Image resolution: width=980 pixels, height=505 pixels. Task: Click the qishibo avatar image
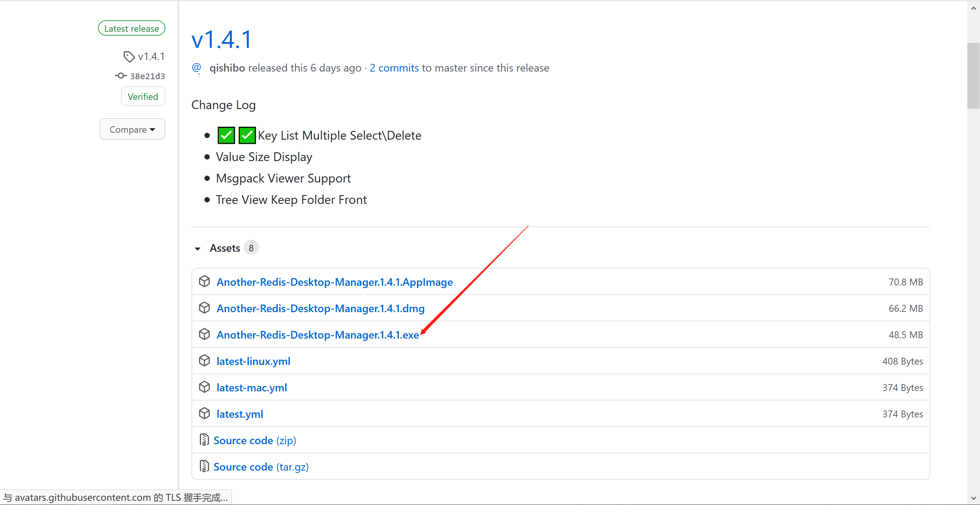(196, 68)
